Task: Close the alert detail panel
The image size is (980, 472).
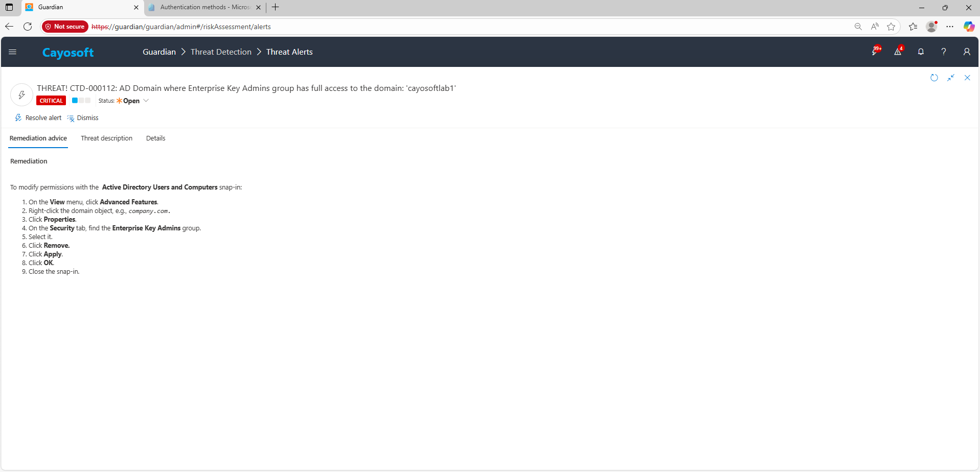Action: [967, 78]
